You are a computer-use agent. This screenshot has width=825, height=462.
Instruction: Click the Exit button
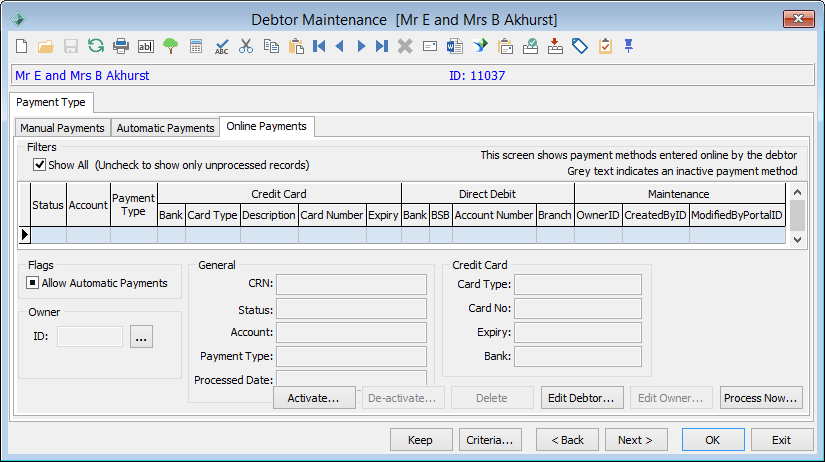(x=781, y=440)
